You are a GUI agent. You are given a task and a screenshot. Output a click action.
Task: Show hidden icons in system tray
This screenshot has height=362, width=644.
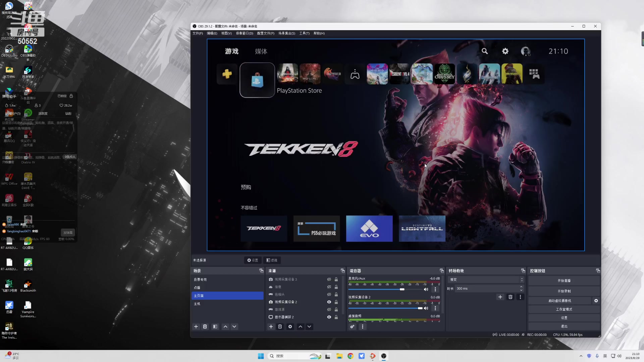click(x=581, y=356)
